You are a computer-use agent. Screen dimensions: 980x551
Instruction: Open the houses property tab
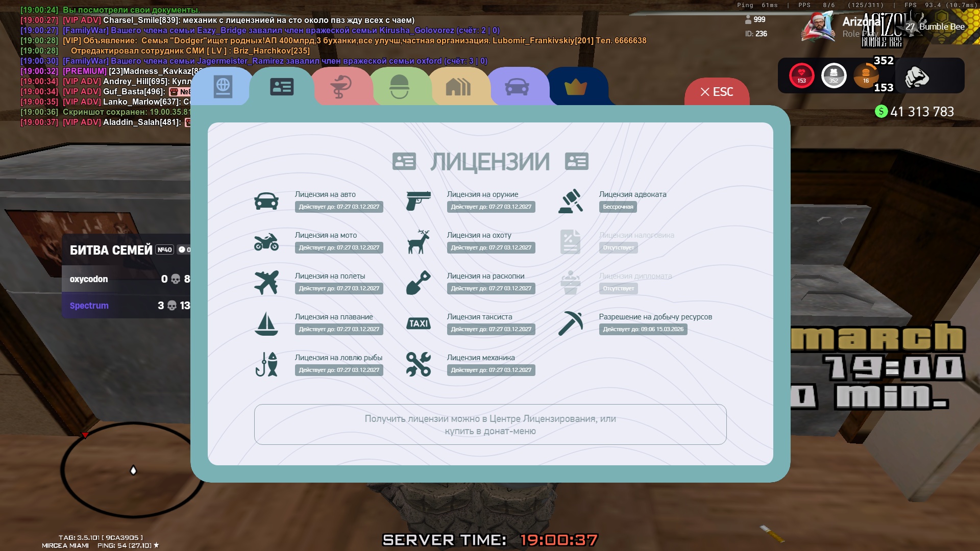point(458,87)
